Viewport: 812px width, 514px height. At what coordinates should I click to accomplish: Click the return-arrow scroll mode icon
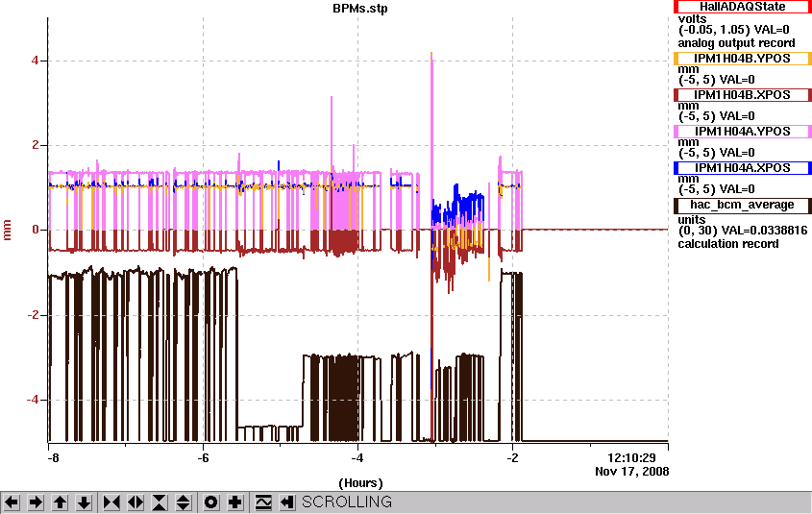287,502
